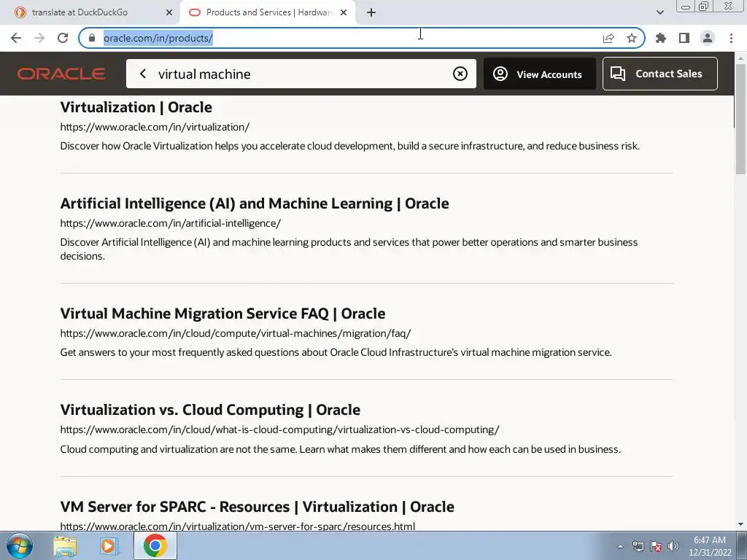
Task: Click the scrollbar up arrow
Action: click(x=740, y=58)
